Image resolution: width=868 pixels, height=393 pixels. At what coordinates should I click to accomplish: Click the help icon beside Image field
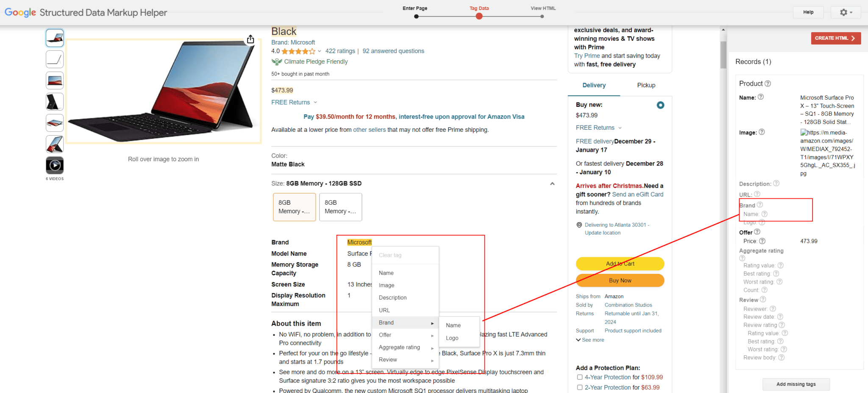[x=762, y=132]
